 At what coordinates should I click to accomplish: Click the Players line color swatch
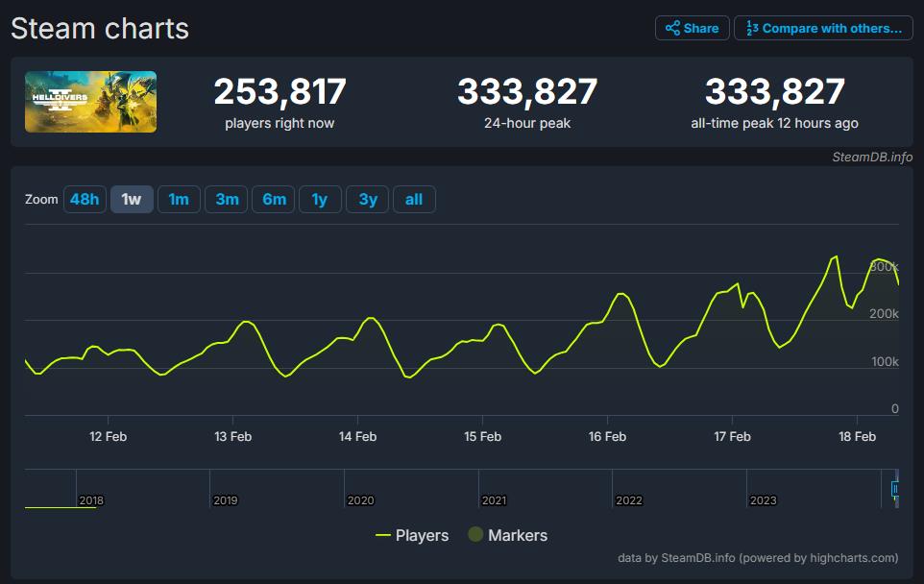click(x=383, y=535)
